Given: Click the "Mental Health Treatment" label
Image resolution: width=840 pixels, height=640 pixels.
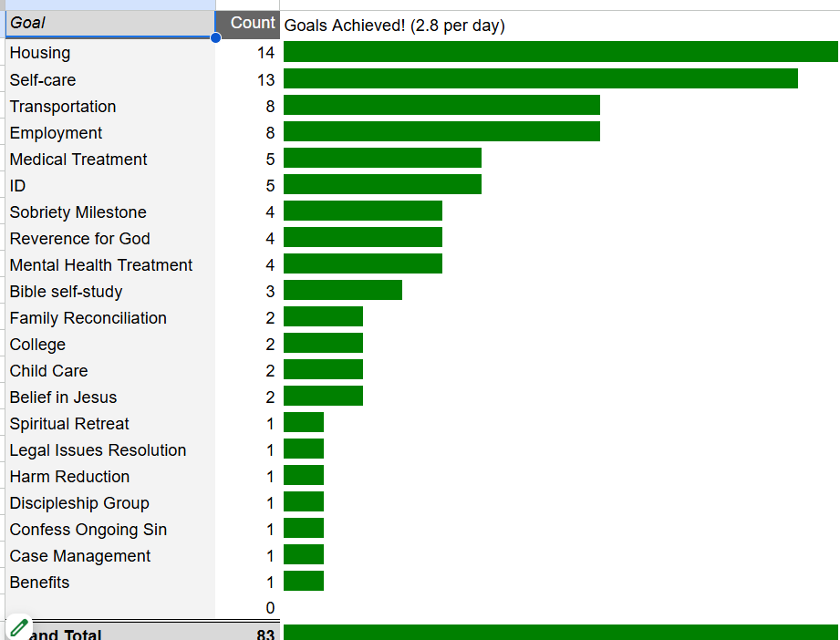Looking at the screenshot, I should pyautogui.click(x=100, y=264).
